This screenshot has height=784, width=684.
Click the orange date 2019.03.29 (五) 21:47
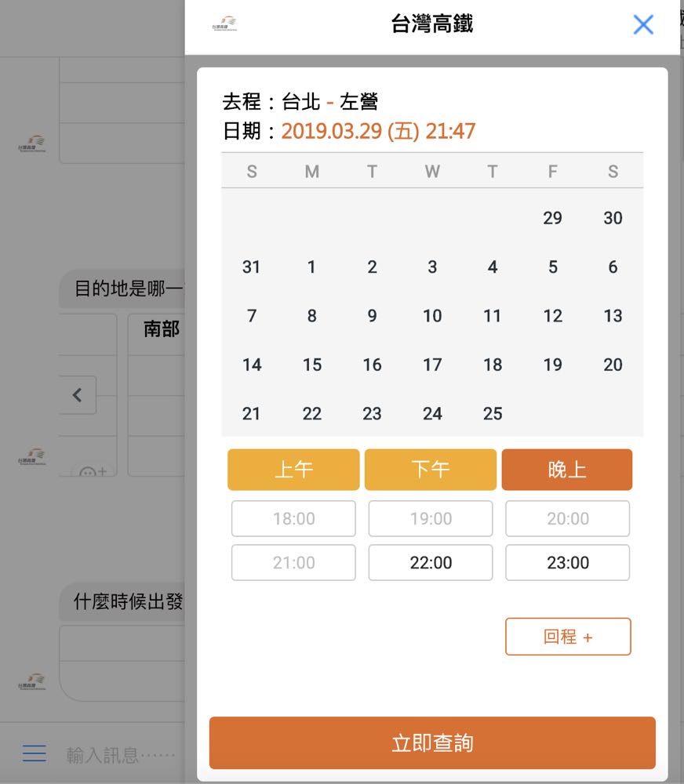point(378,132)
